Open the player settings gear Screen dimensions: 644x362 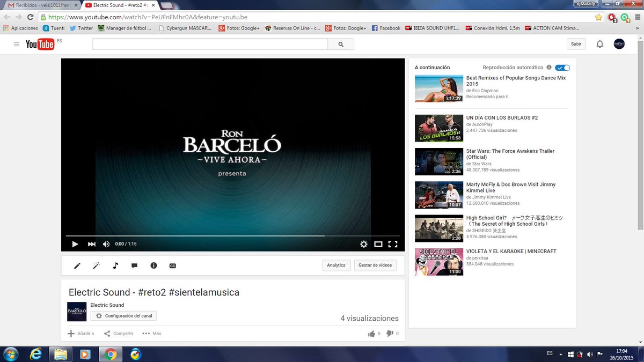tap(364, 244)
